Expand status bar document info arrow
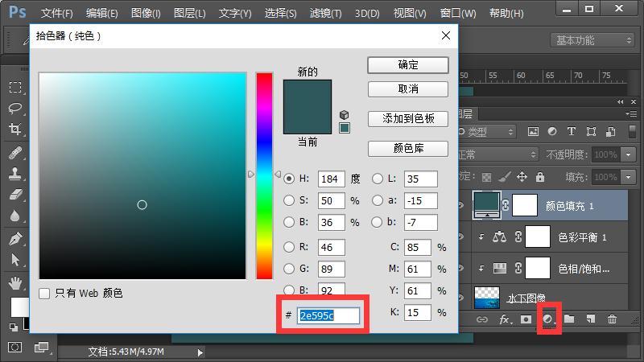 tap(200, 352)
